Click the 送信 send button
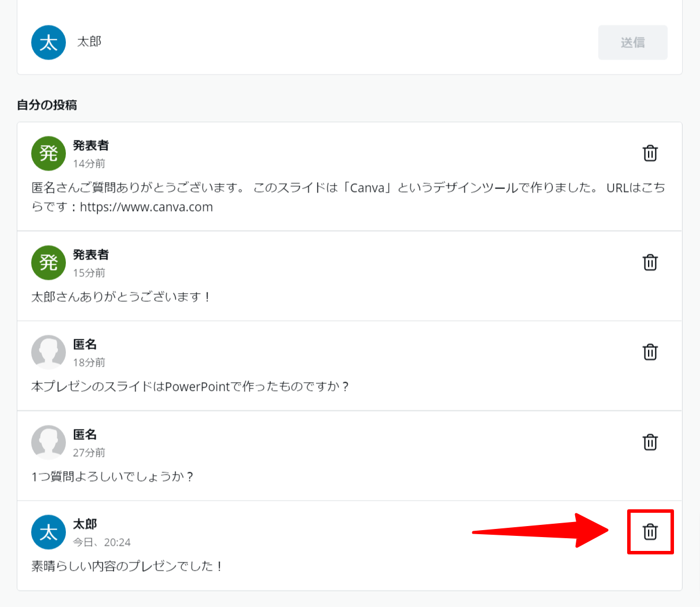The image size is (700, 607). click(633, 42)
